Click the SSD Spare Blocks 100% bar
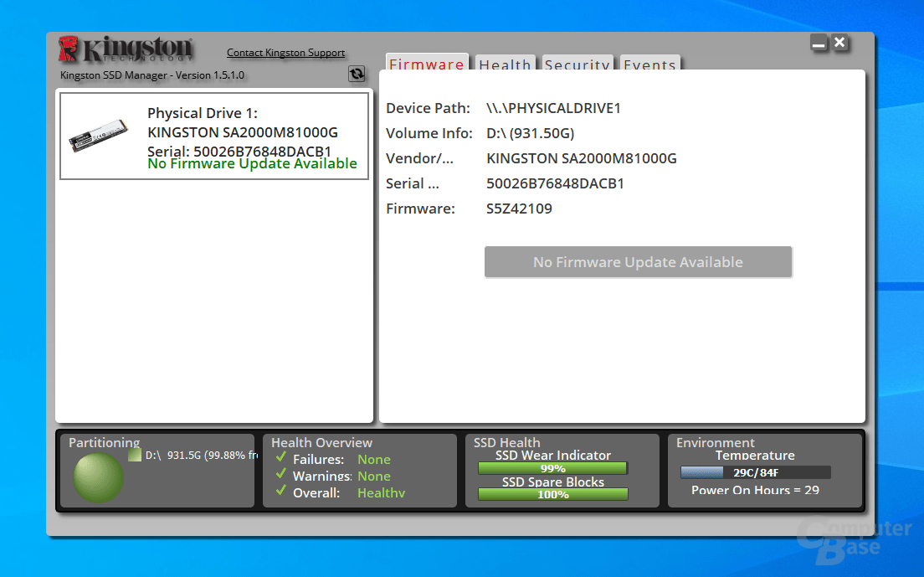Screen dimensions: 924x577 click(x=552, y=494)
